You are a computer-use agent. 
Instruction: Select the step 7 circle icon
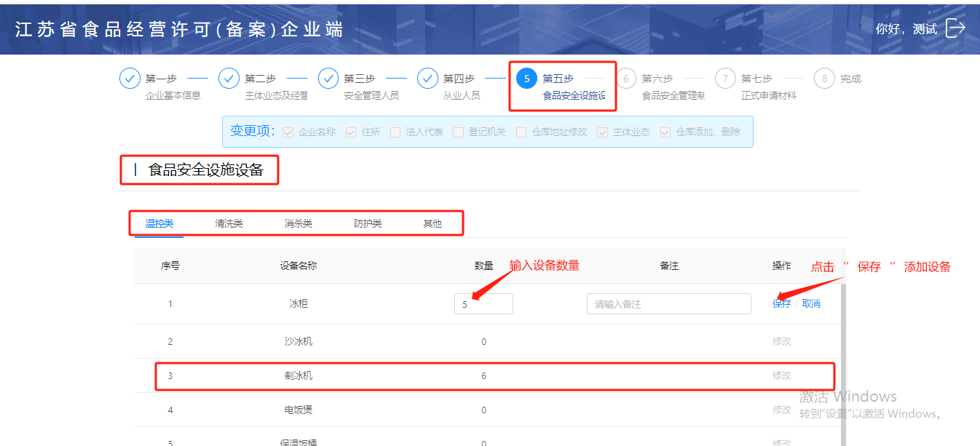(725, 79)
